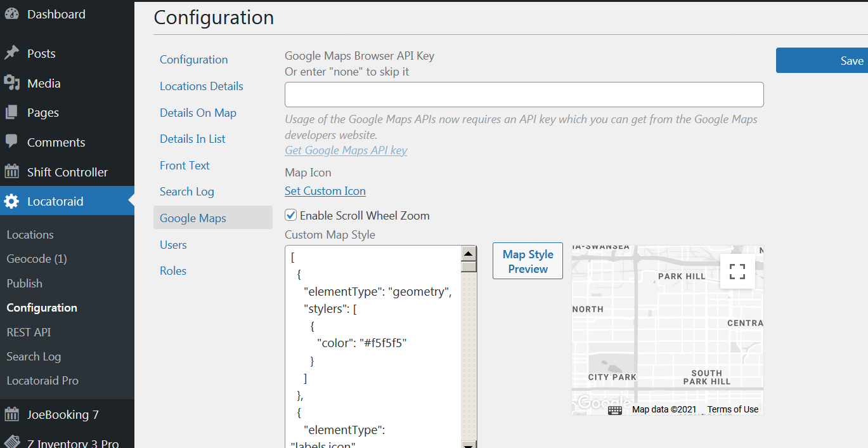Click the Locatoraid gear icon
Viewport: 868px width, 448px height.
tap(11, 201)
